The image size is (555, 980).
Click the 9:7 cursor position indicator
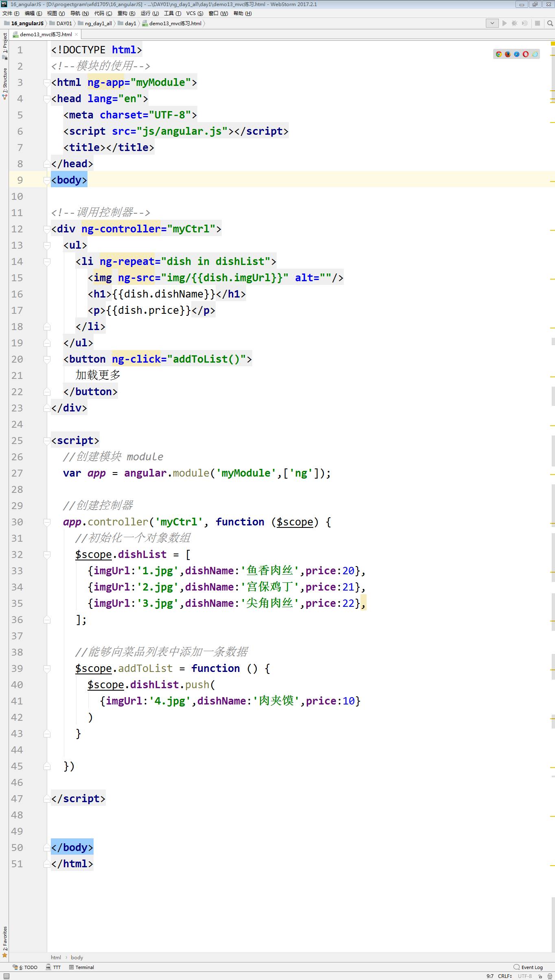point(490,976)
